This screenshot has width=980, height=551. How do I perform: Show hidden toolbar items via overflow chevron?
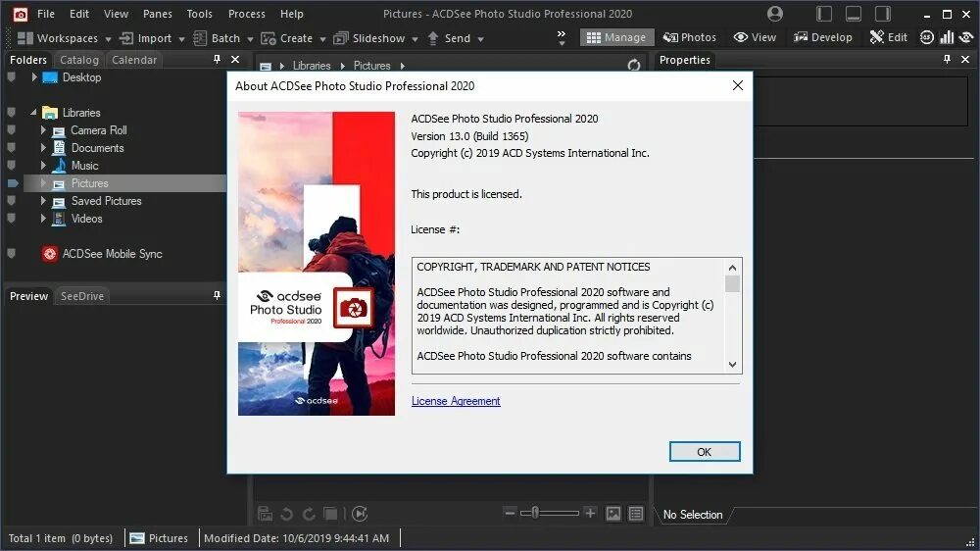click(562, 37)
